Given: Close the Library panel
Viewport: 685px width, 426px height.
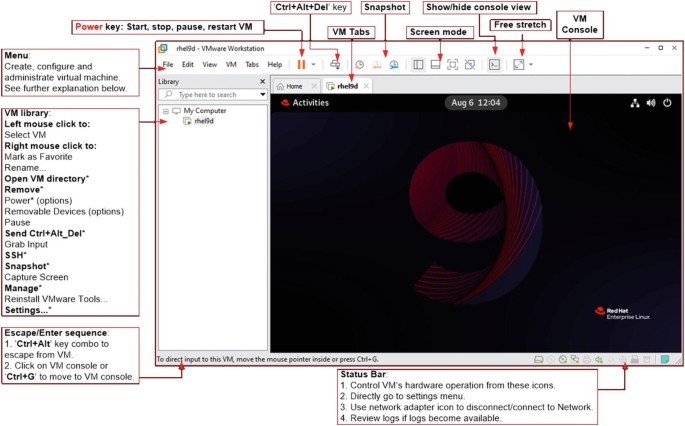Looking at the screenshot, I should coord(262,81).
